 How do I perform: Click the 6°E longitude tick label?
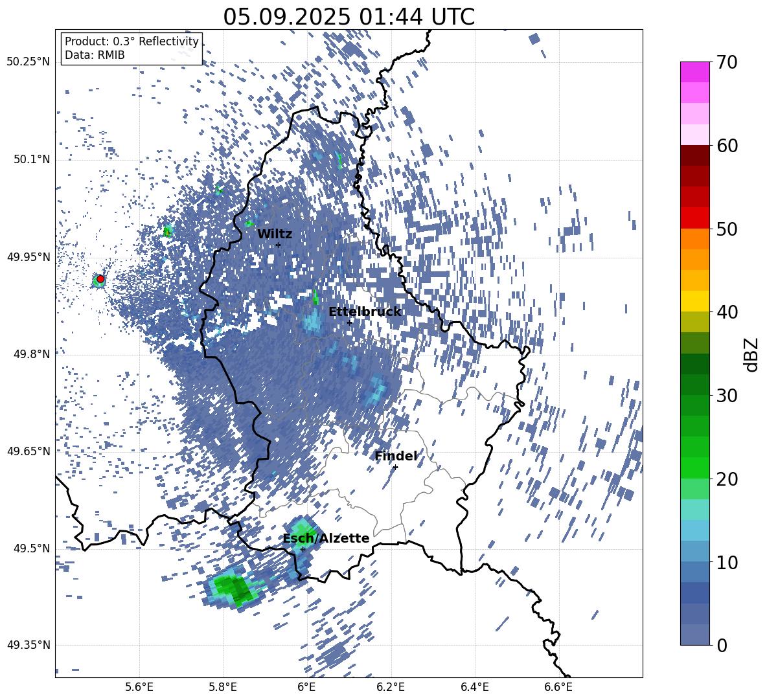pyautogui.click(x=306, y=687)
